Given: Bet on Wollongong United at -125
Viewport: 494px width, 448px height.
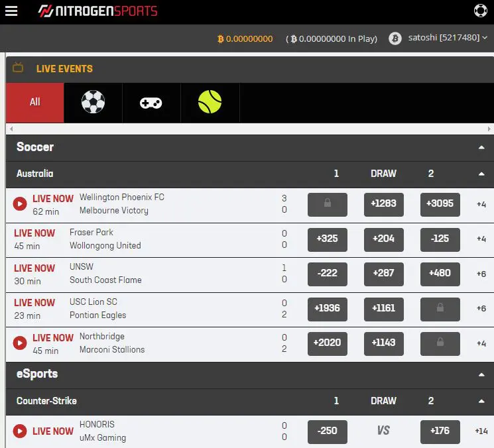Looking at the screenshot, I should pyautogui.click(x=440, y=240).
